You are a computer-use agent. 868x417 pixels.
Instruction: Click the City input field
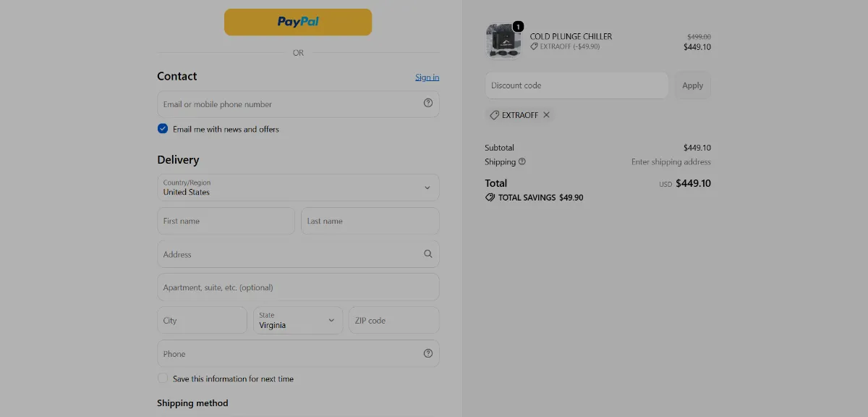click(x=202, y=320)
